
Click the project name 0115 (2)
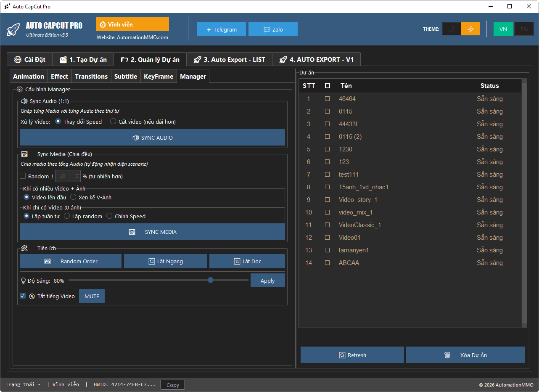[x=350, y=137]
